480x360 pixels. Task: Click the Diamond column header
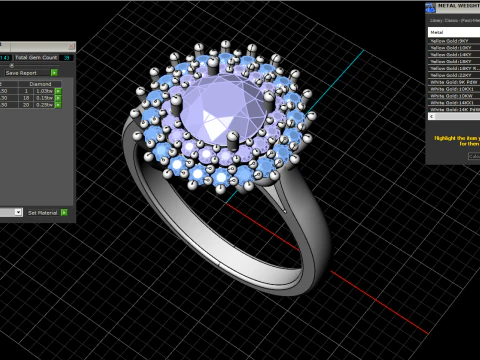point(40,84)
